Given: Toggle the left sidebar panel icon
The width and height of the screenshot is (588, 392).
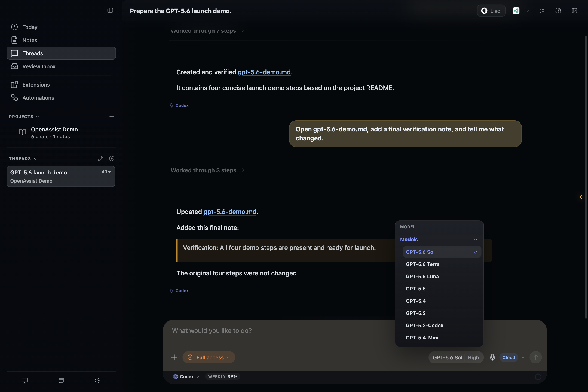Looking at the screenshot, I should coord(110,10).
